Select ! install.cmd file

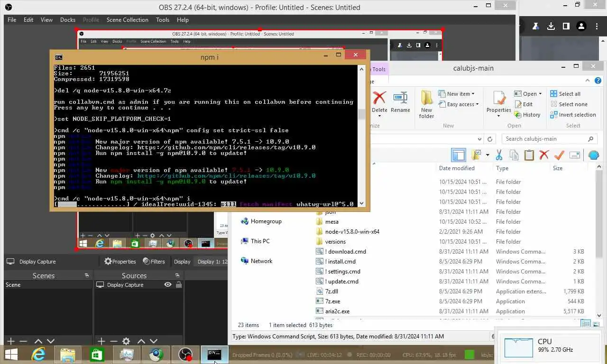340,262
